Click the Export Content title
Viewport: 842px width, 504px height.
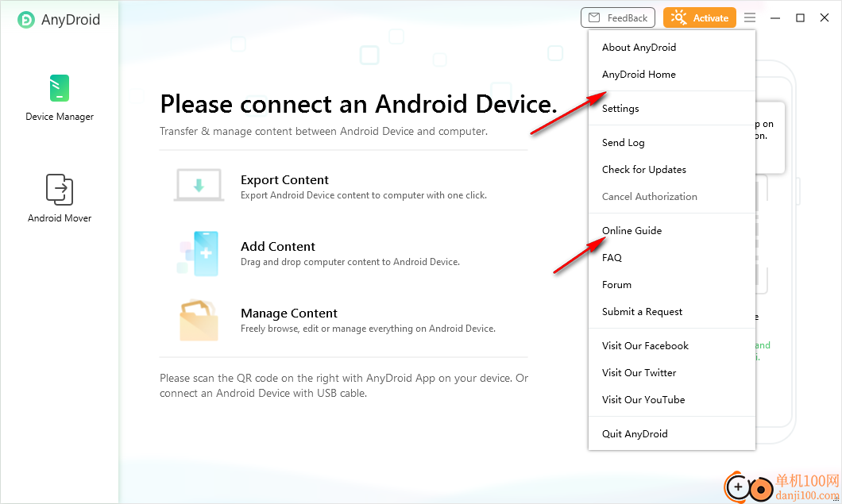tap(284, 180)
